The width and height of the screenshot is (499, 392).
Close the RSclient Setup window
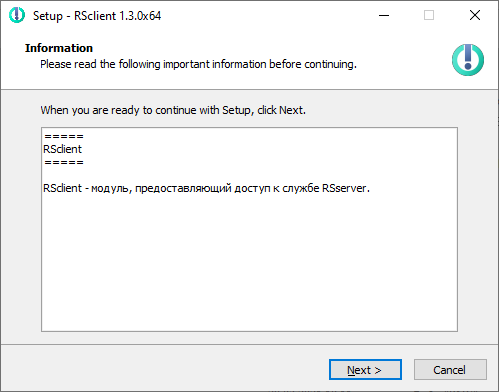point(475,15)
